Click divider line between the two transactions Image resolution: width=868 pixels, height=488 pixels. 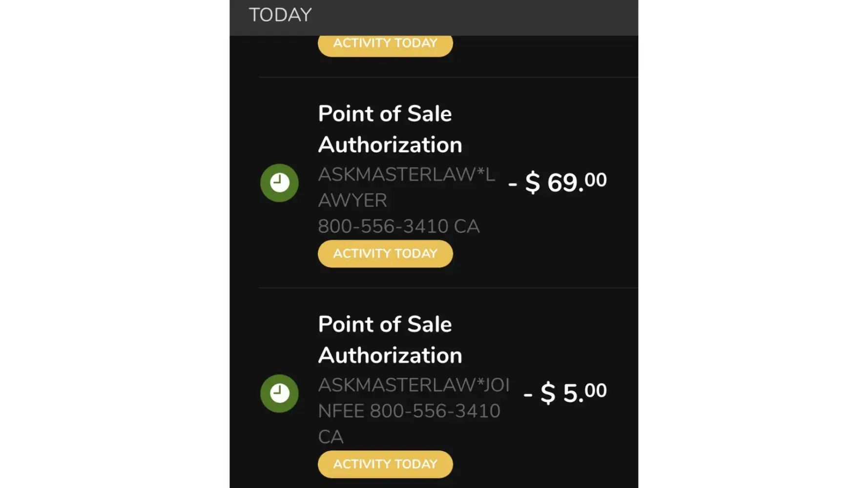tap(448, 288)
